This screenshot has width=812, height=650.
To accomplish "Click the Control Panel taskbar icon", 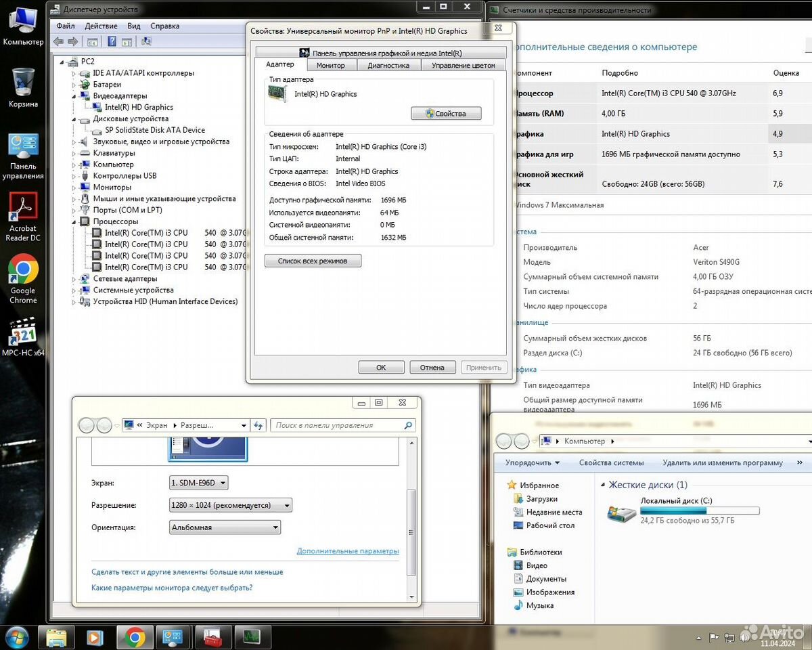I will click(173, 637).
